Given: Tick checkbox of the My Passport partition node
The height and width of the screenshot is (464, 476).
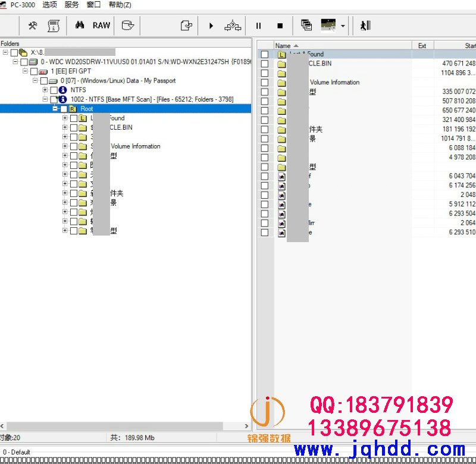Looking at the screenshot, I should pos(44,81).
